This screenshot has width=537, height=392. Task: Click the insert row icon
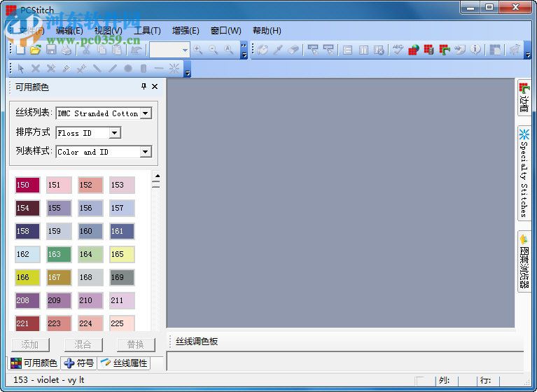point(347,50)
